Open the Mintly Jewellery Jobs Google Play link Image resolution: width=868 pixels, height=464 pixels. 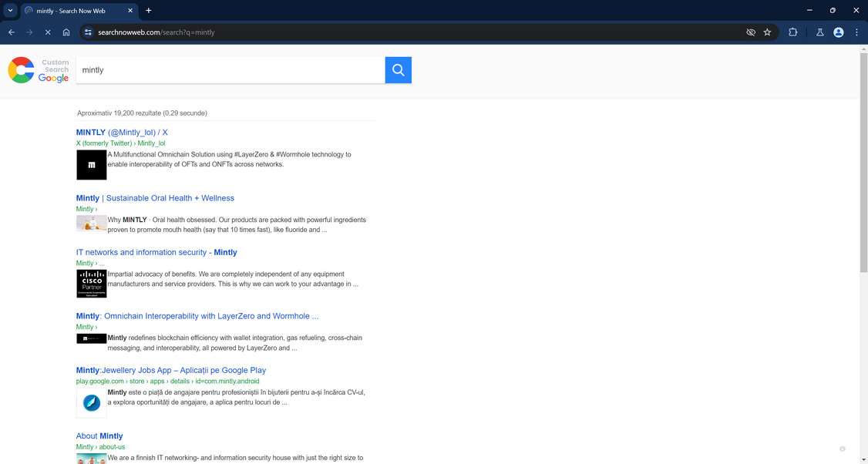tap(170, 370)
